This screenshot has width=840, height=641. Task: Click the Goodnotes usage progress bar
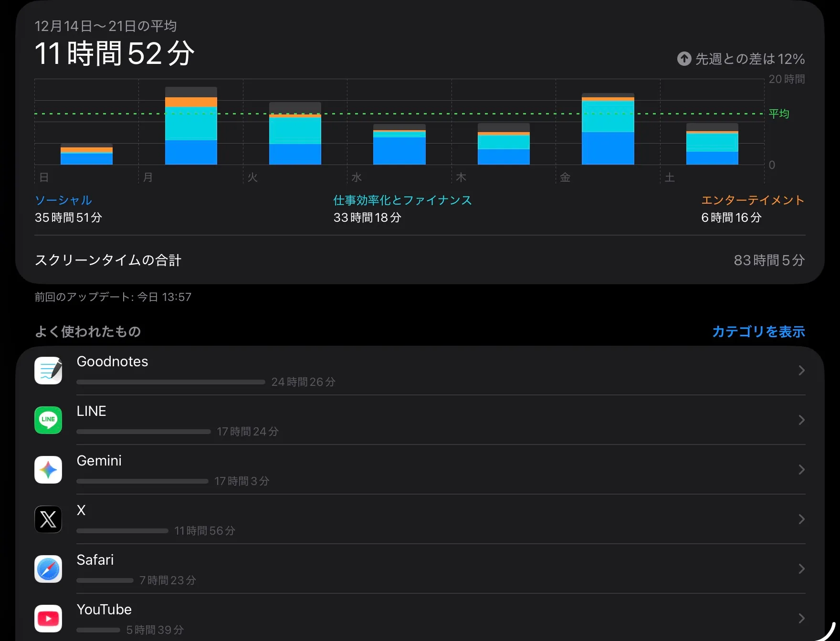pos(170,382)
